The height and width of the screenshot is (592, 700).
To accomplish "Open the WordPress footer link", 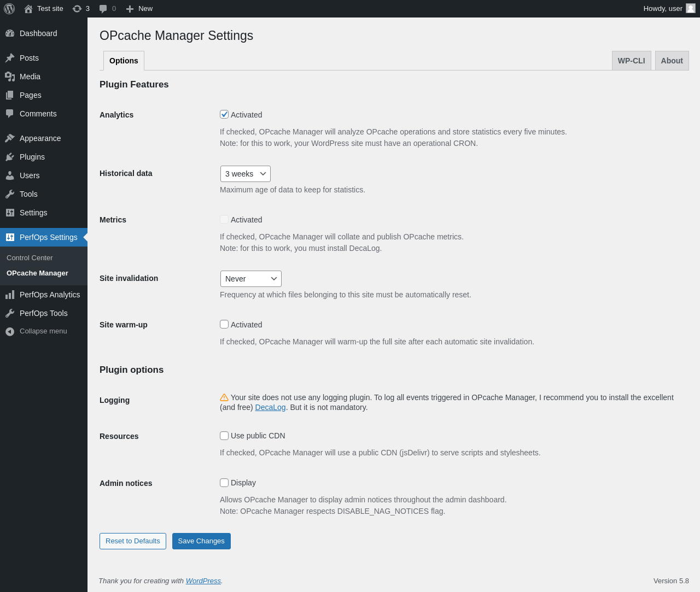I will coord(203,581).
